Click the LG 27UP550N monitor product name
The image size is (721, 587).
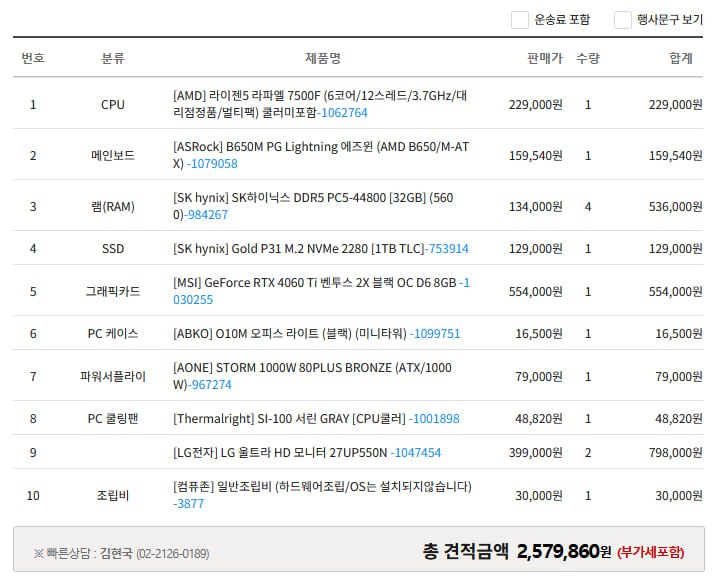click(x=280, y=453)
